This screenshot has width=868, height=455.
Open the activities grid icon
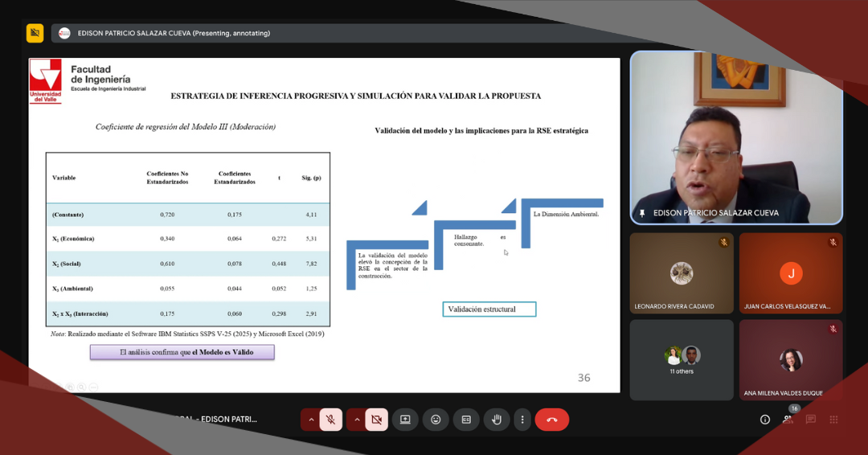pyautogui.click(x=833, y=420)
